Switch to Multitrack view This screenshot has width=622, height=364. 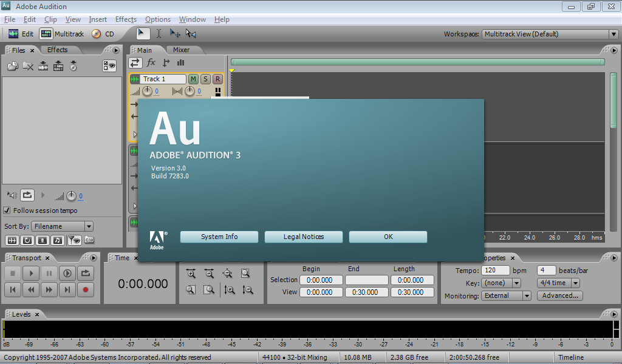62,33
